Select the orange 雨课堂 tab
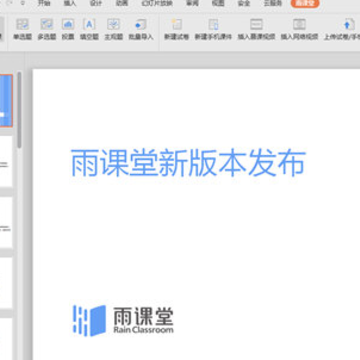Image resolution: width=360 pixels, height=360 pixels. [305, 3]
